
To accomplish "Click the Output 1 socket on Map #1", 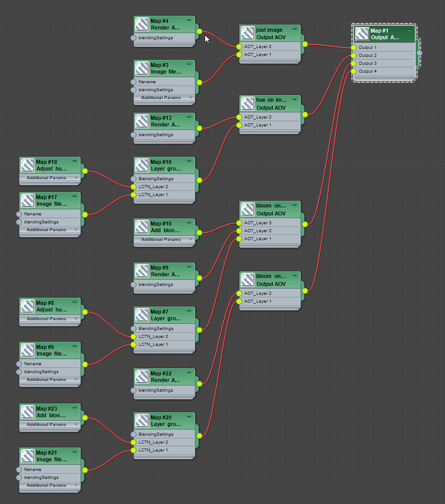I will (353, 48).
